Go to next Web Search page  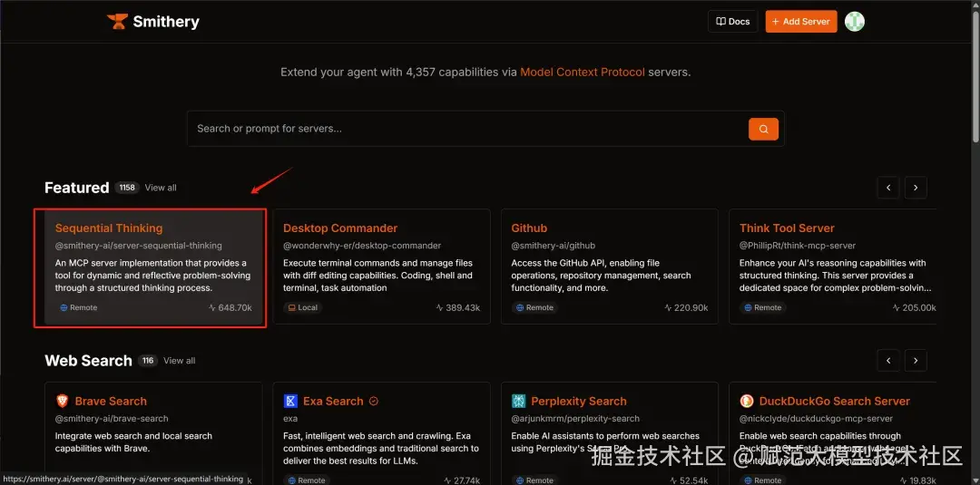coord(916,360)
